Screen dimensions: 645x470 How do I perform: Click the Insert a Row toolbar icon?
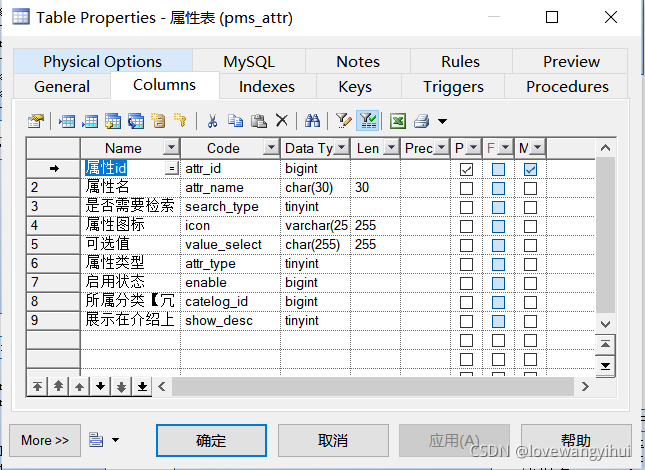tap(67, 121)
